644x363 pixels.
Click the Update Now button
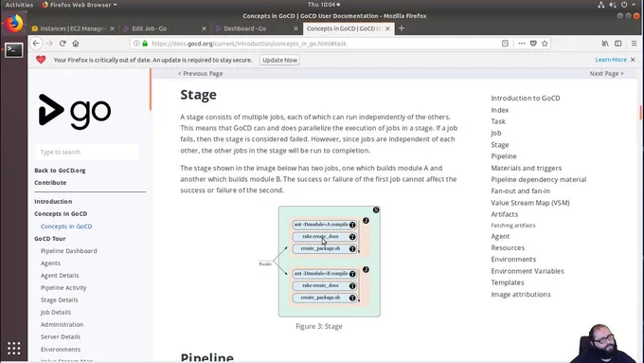(279, 60)
